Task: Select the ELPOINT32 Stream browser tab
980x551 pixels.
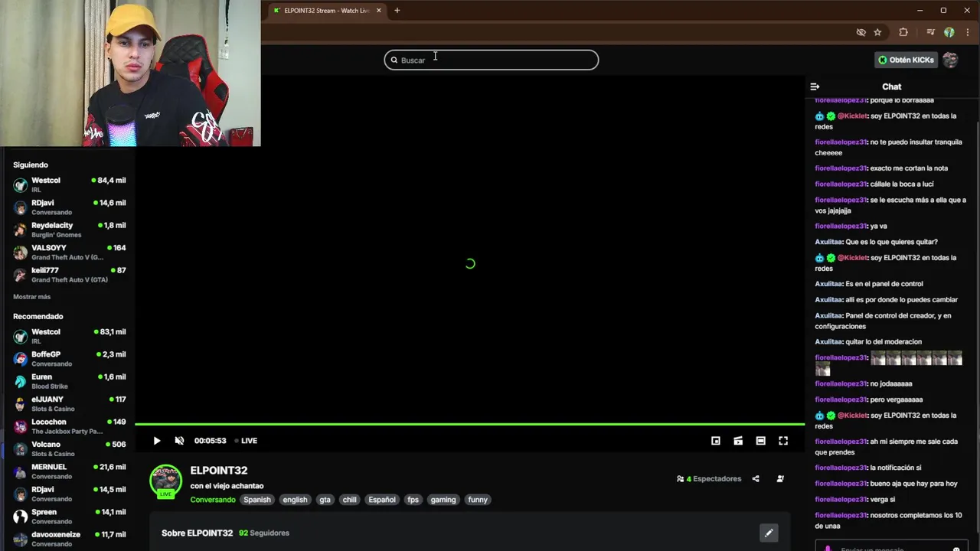Action: coord(325,11)
